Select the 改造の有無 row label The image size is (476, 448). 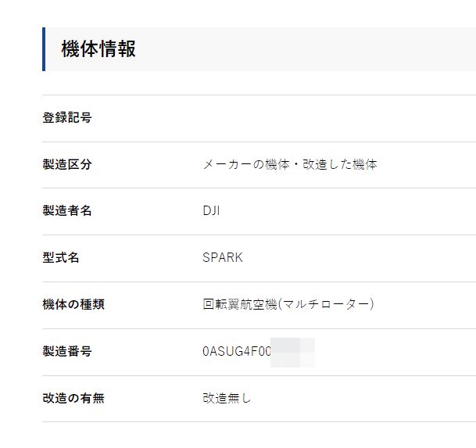pyautogui.click(x=73, y=398)
